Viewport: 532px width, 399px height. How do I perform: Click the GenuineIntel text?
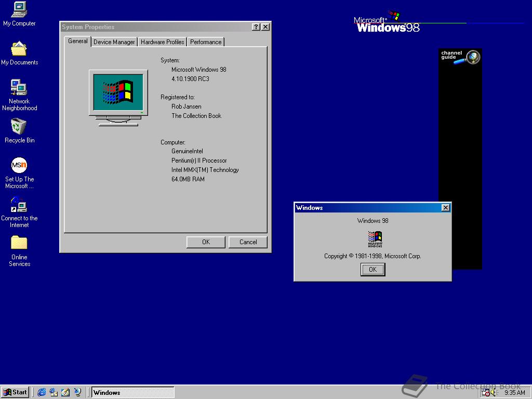pyautogui.click(x=187, y=151)
